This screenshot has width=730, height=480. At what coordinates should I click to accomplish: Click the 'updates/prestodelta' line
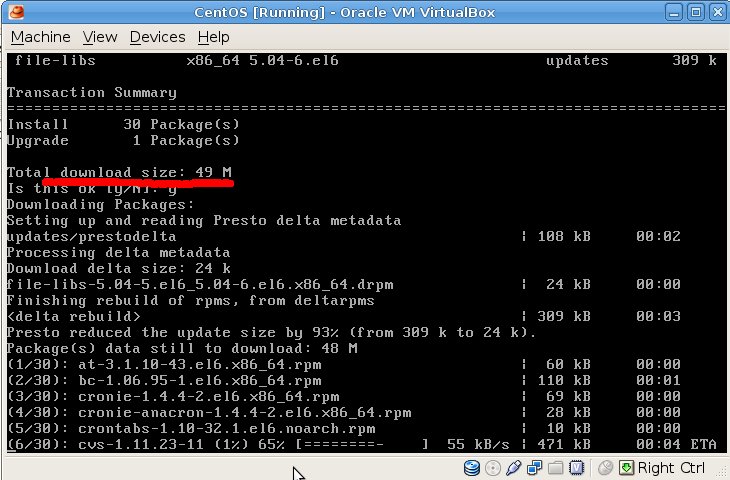point(91,237)
